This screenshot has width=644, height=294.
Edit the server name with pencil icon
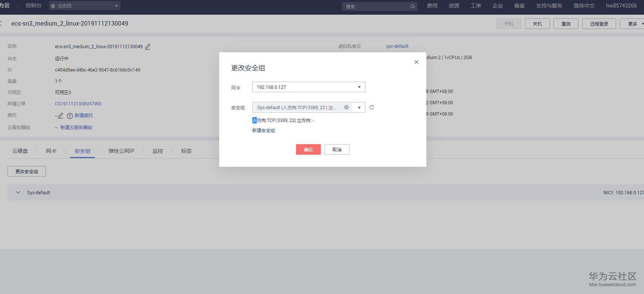point(148,47)
